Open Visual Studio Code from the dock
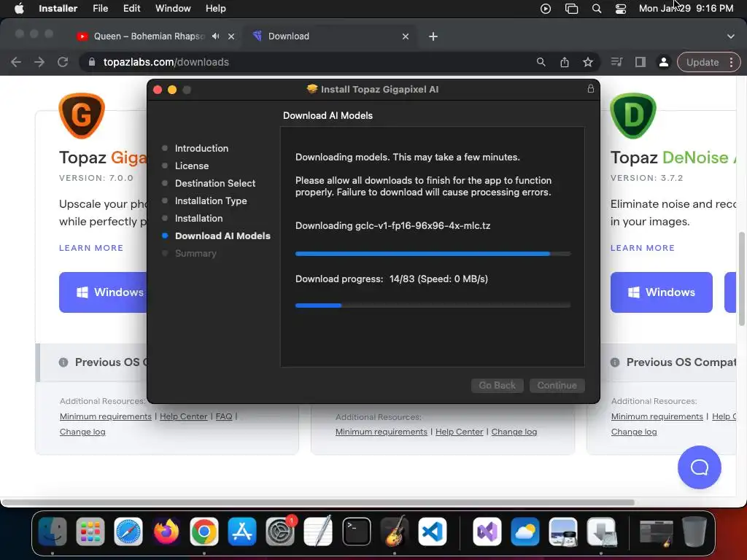This screenshot has width=747, height=560. pos(432,532)
